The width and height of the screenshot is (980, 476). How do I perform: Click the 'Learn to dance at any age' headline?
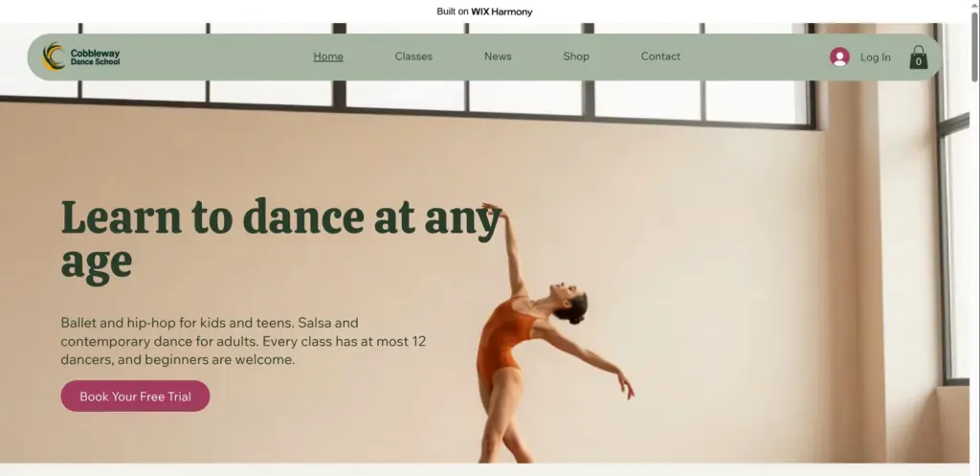pos(281,240)
